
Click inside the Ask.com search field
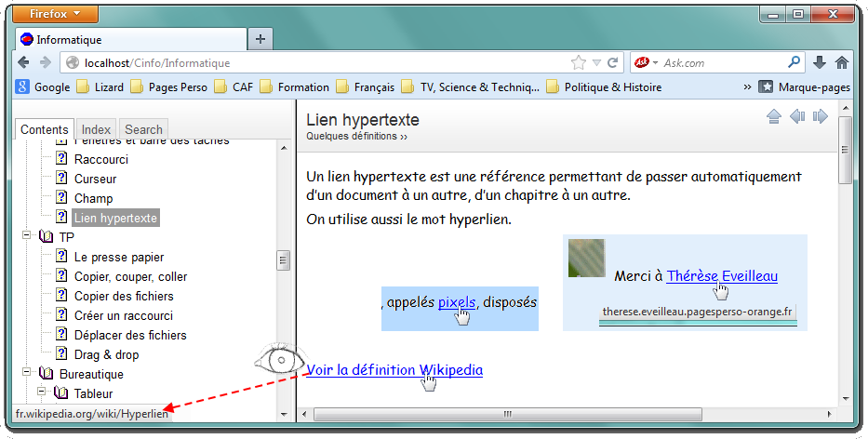pyautogui.click(x=721, y=63)
